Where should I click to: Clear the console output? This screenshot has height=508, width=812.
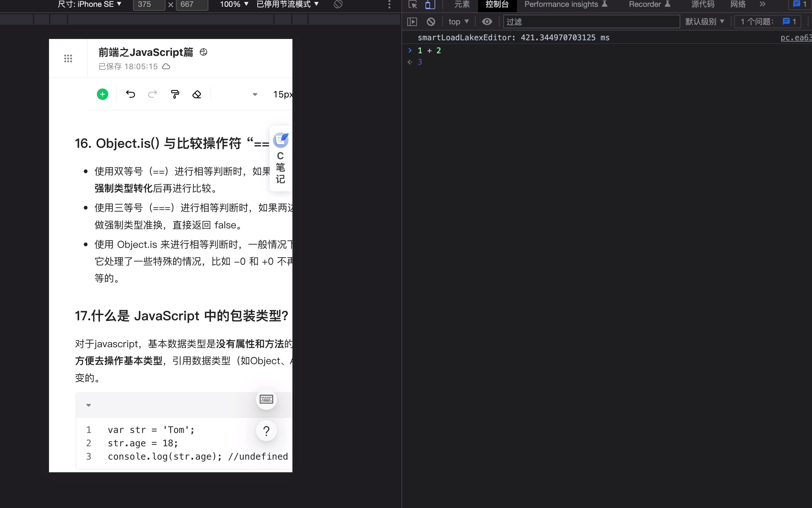tap(431, 21)
